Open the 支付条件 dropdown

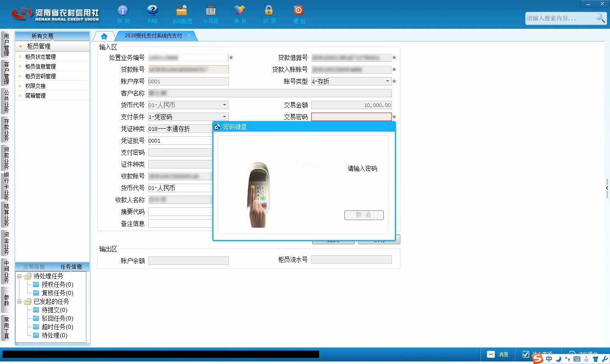pos(225,117)
